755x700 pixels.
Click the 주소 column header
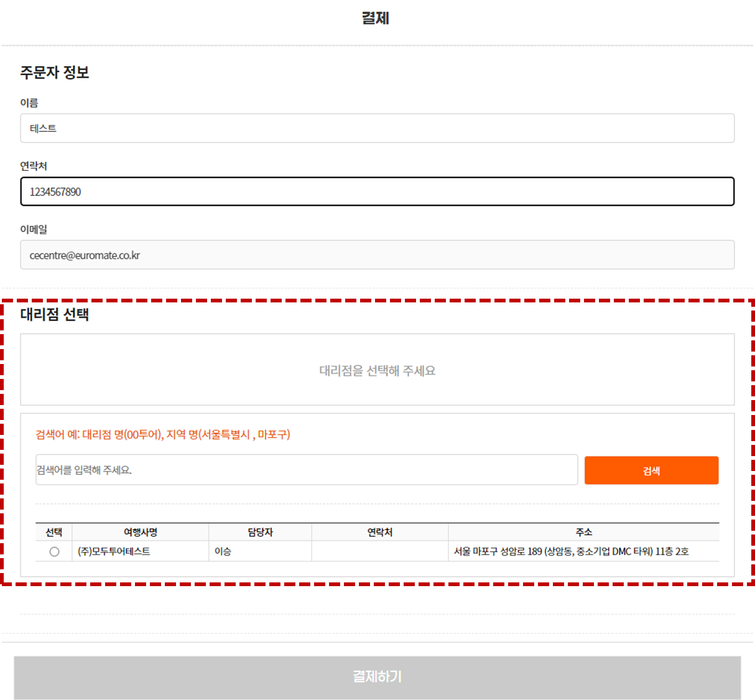pos(583,532)
